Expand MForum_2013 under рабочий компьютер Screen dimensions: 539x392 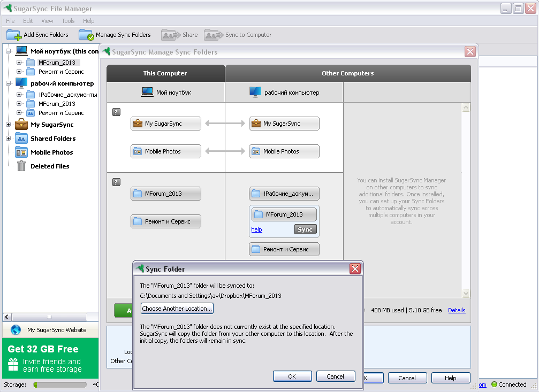click(19, 103)
